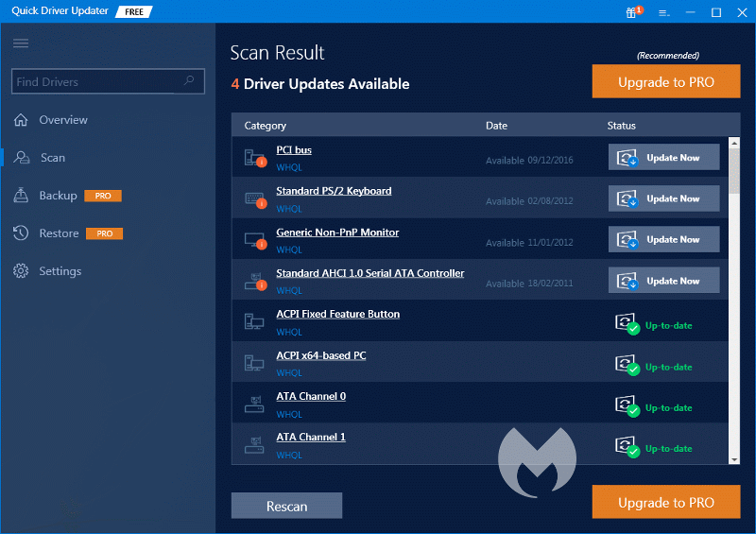Click the PCI bus device icon

click(255, 158)
